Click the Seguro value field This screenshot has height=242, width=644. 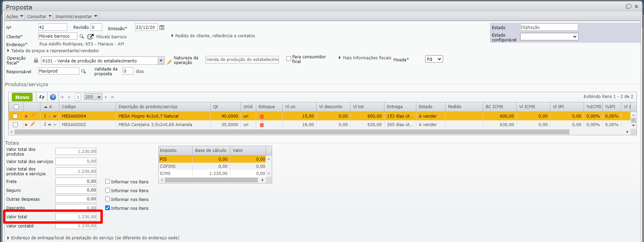click(x=76, y=190)
